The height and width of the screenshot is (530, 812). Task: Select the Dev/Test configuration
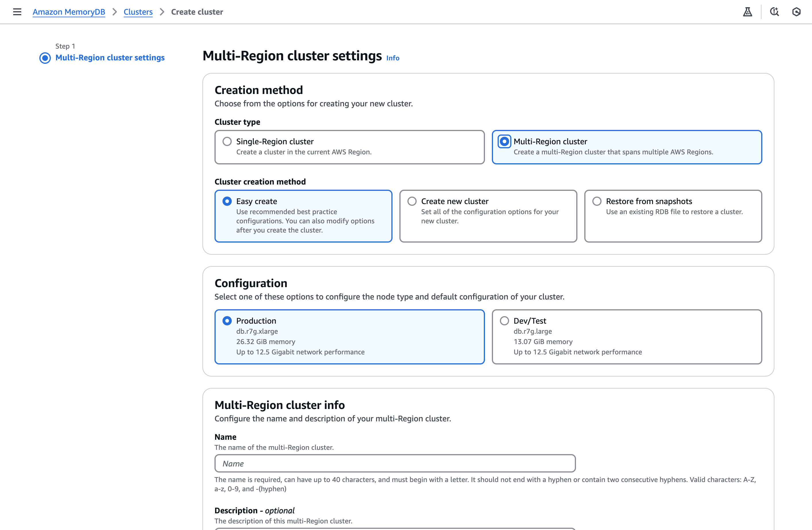(x=504, y=321)
